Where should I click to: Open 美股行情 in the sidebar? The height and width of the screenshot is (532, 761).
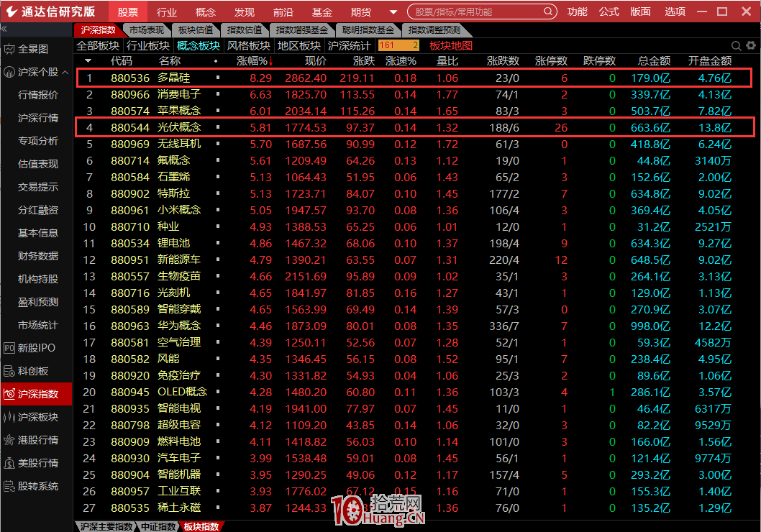click(x=31, y=463)
